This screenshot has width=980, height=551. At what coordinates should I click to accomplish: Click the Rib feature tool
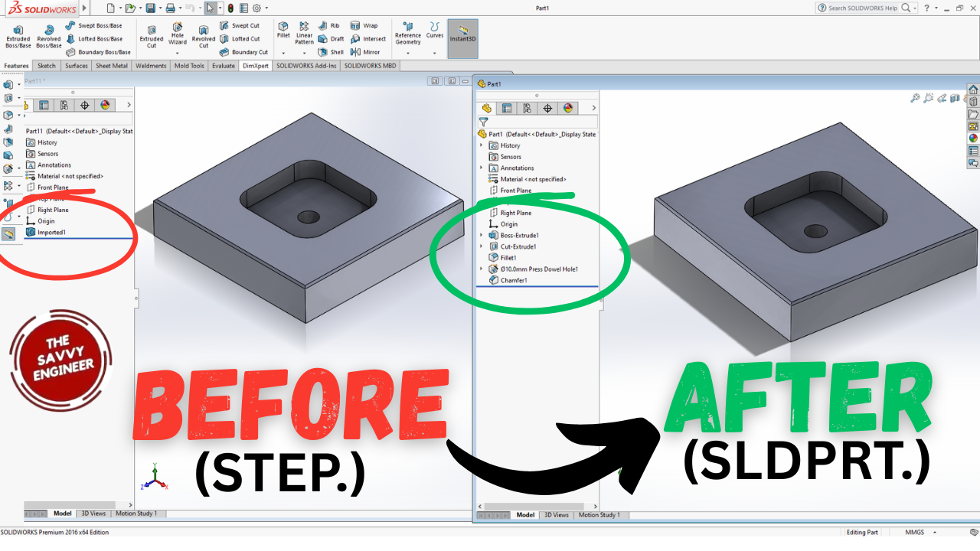coord(330,25)
